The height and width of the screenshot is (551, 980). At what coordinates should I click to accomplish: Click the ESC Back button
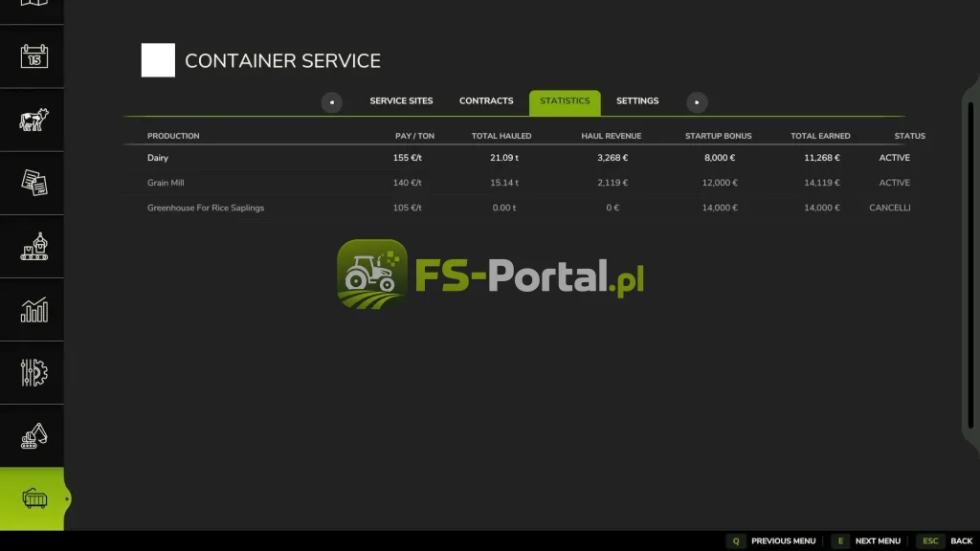tap(947, 541)
